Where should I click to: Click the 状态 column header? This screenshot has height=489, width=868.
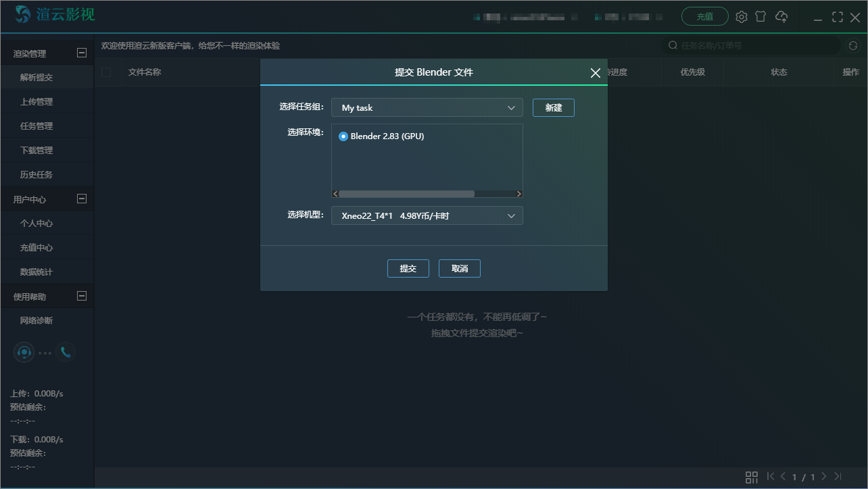(x=779, y=72)
